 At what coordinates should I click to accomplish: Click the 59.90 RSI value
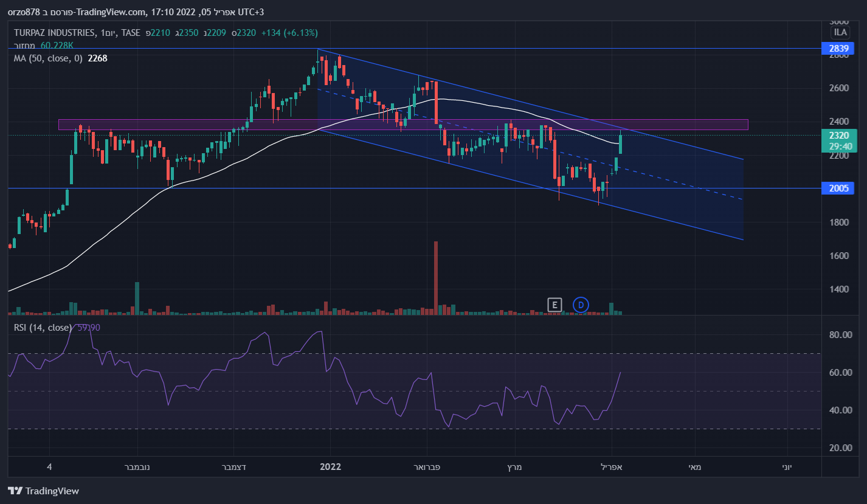pos(89,328)
